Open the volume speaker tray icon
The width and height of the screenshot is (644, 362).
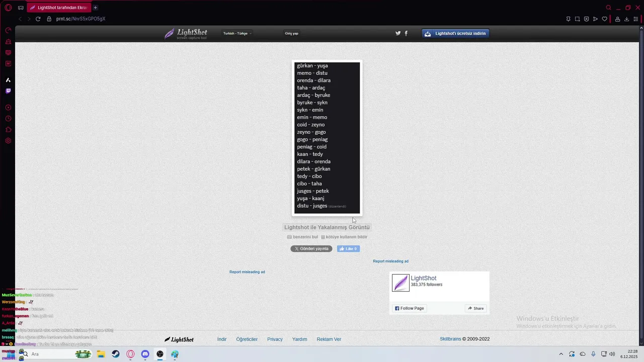point(612,354)
